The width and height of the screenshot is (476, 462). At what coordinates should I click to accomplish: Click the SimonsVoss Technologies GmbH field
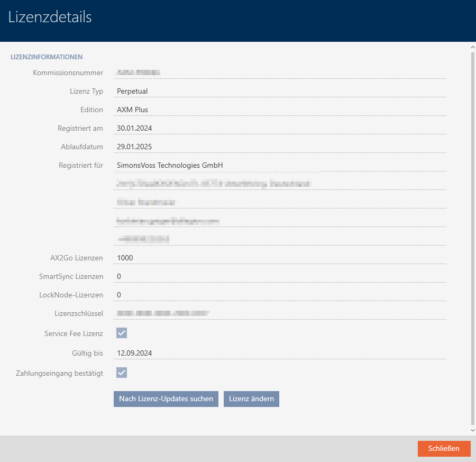pos(280,165)
